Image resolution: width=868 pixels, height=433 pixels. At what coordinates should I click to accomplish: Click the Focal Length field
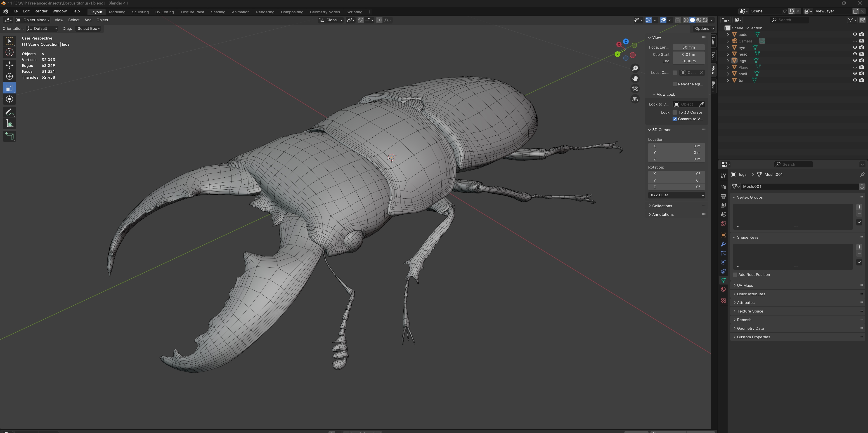point(688,47)
